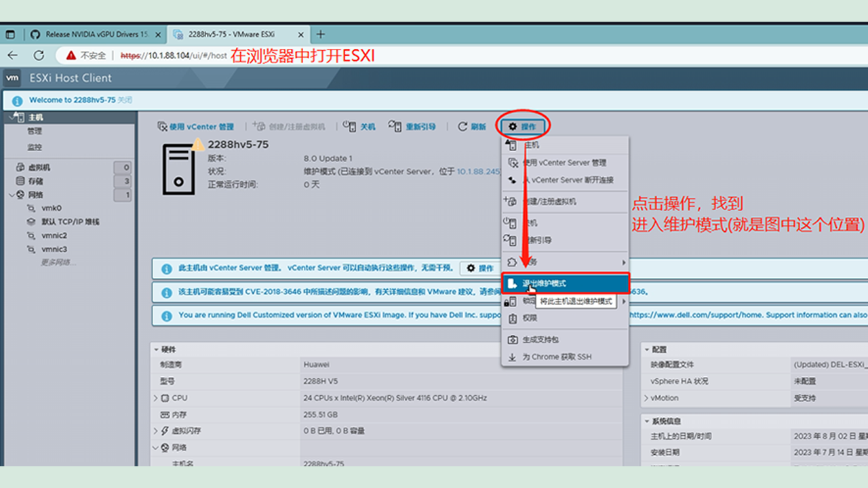The height and width of the screenshot is (488, 868).
Task: Collapse the 系统信息 panel header
Action: pos(646,421)
